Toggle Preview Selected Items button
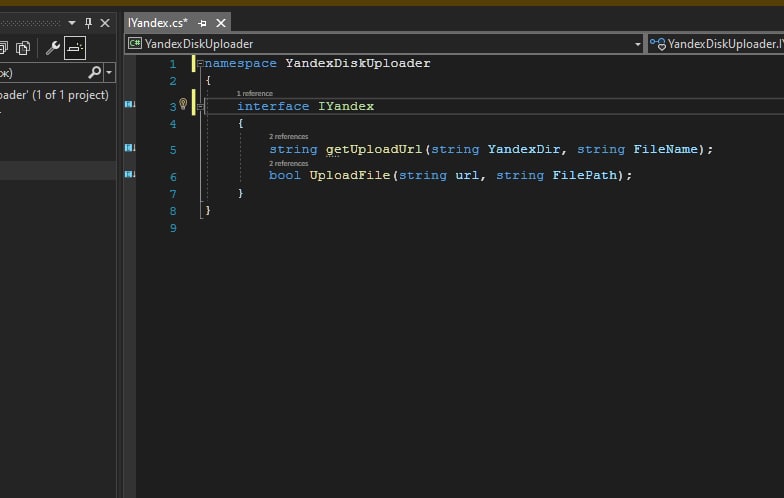Viewport: 784px width, 498px height. coord(75,48)
